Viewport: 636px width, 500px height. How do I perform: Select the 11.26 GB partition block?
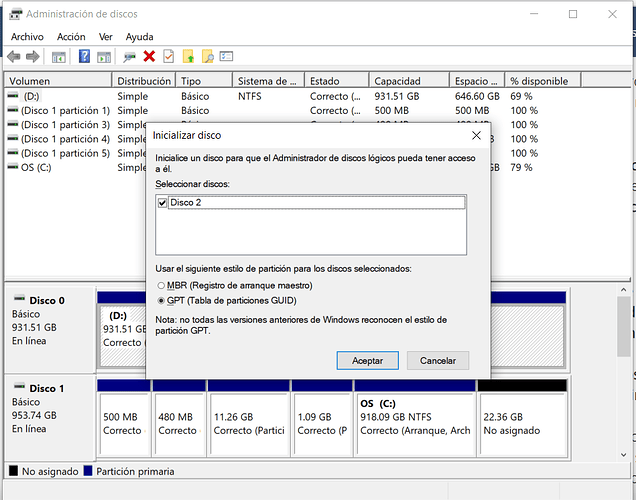249,424
